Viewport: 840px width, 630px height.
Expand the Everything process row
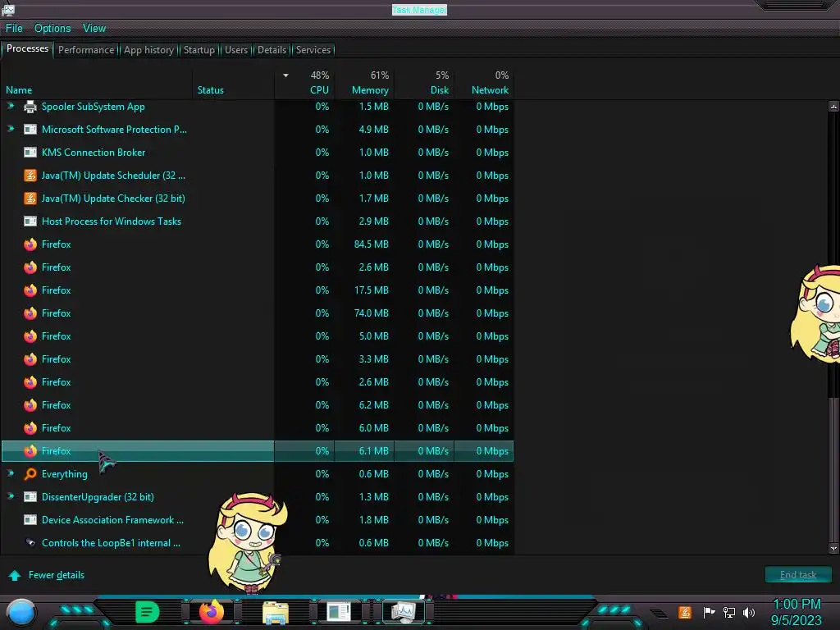pos(10,473)
